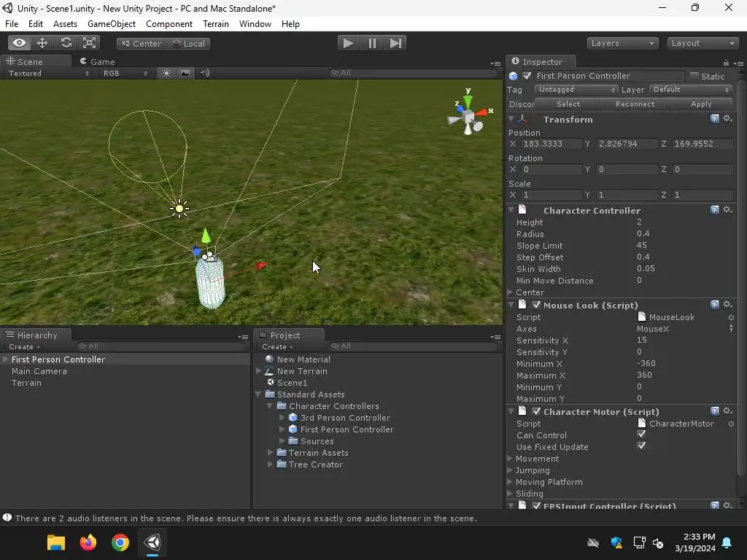Open the GameObject menu
This screenshot has height=560, width=747.
coord(112,24)
